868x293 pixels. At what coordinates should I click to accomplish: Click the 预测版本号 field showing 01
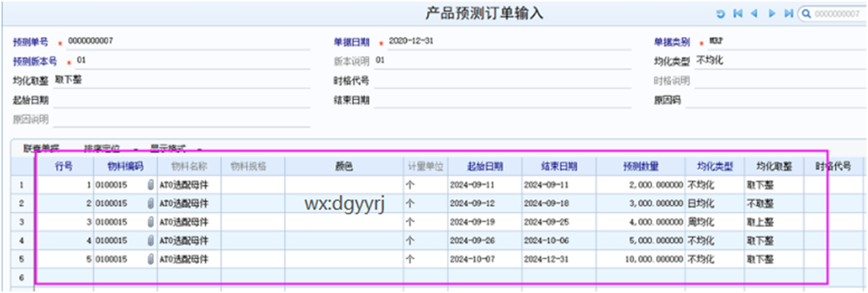click(x=193, y=61)
